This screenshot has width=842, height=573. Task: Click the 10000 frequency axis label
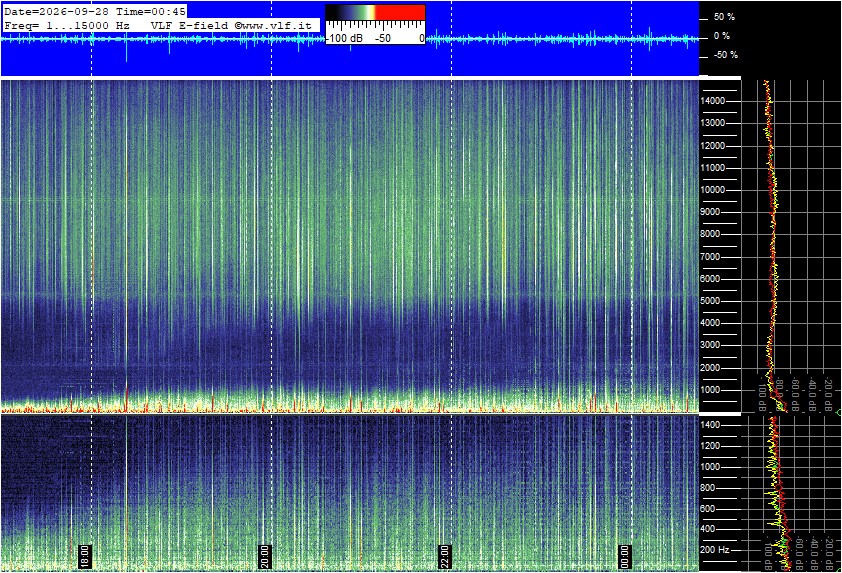coord(713,190)
